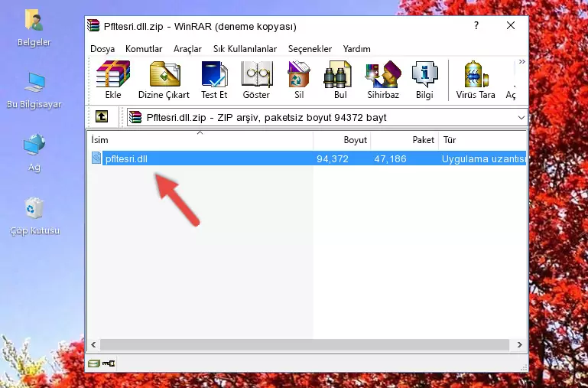Select the Ağ network desktop icon

[x=34, y=153]
